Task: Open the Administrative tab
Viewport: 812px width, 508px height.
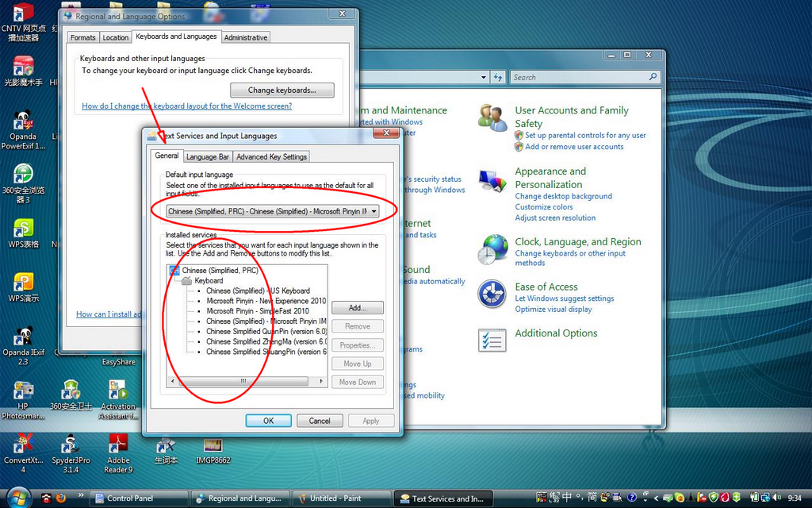Action: (x=246, y=37)
